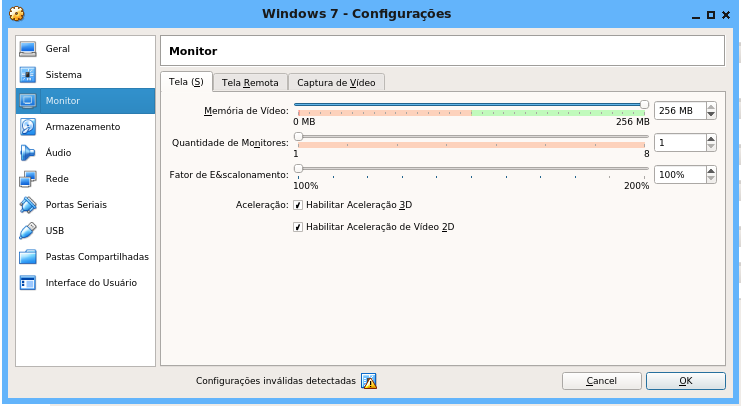Viewport: 741px width, 406px height.
Task: Toggle Habilitar Aceleração de Vídeo 2D checkbox
Action: 298,227
